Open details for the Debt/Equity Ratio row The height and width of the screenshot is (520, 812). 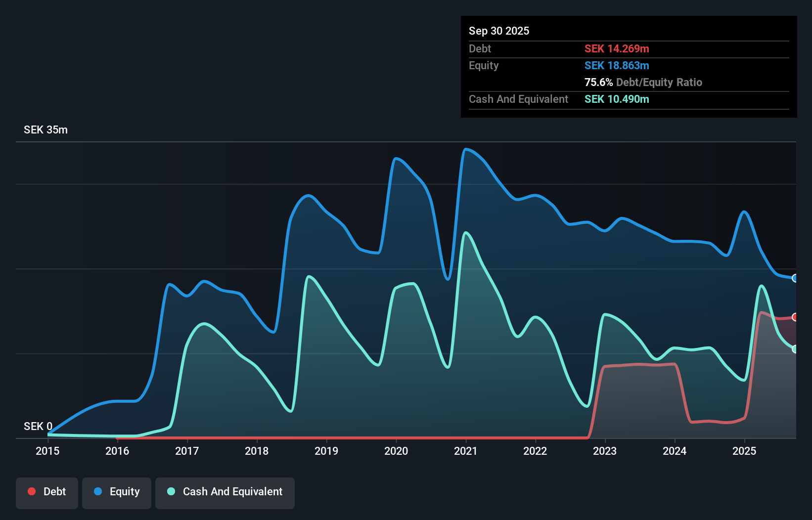(643, 82)
